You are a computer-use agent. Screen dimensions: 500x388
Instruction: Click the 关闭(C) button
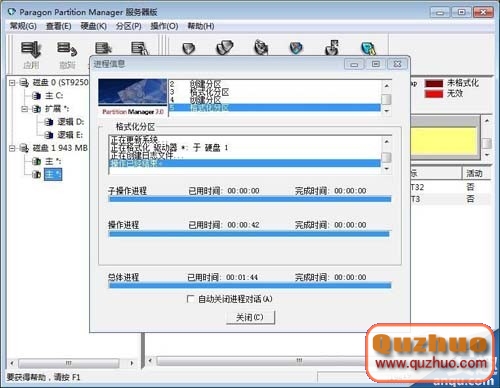(250, 317)
